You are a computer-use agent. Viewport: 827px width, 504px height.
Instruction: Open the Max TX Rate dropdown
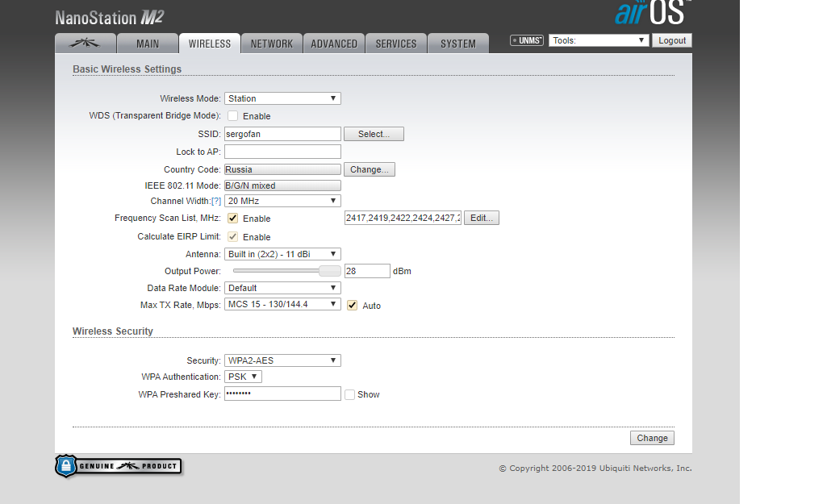point(282,304)
